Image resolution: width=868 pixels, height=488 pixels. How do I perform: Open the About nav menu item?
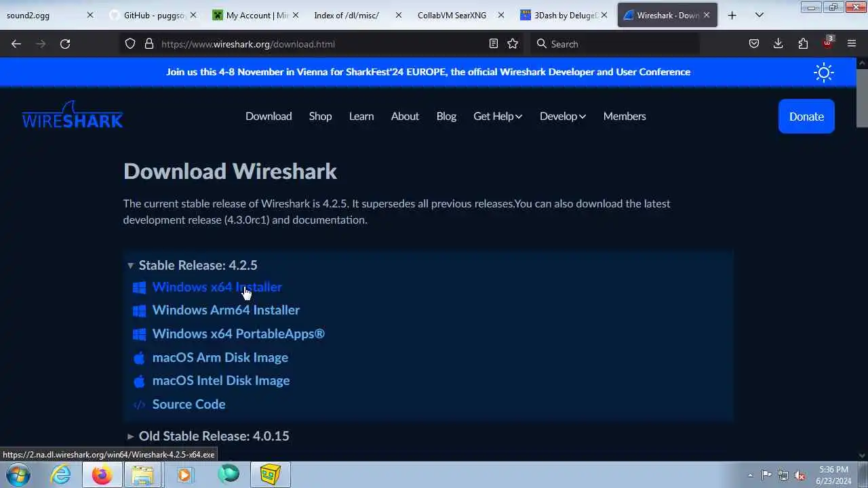point(405,117)
